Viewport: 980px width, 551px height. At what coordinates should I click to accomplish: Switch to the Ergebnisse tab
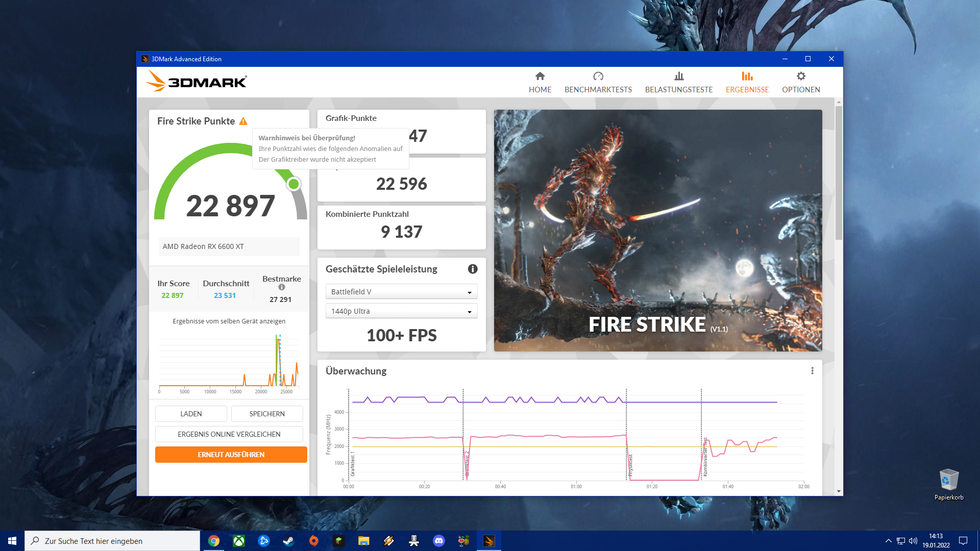747,82
